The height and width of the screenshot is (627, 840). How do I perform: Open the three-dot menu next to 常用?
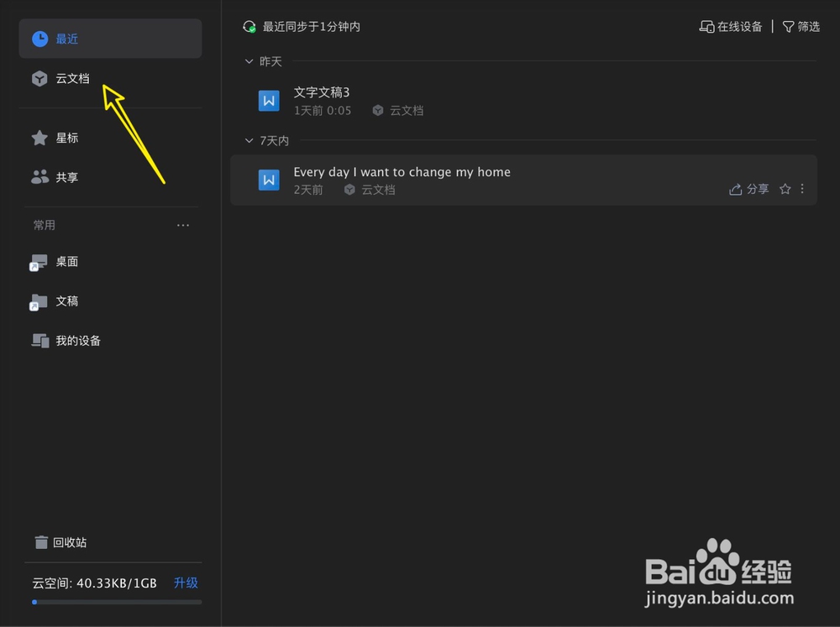(x=183, y=226)
